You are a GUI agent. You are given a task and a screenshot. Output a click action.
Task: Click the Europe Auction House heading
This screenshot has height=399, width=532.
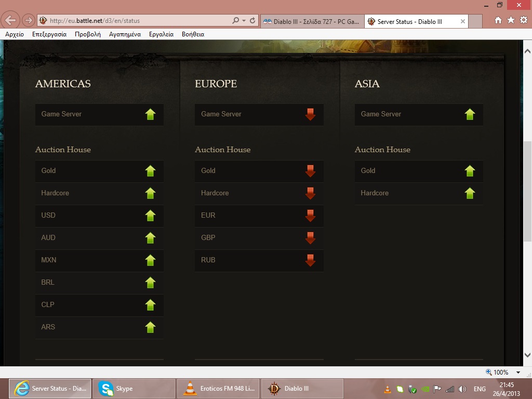pyautogui.click(x=222, y=150)
